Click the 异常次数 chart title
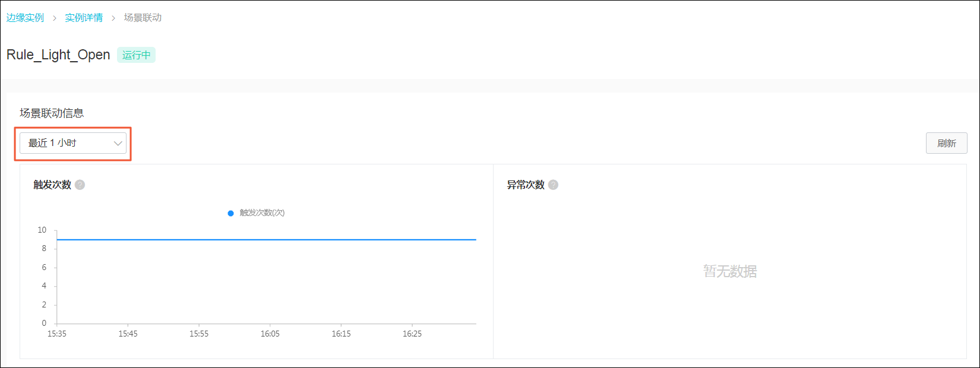The image size is (980, 368). pos(526,185)
